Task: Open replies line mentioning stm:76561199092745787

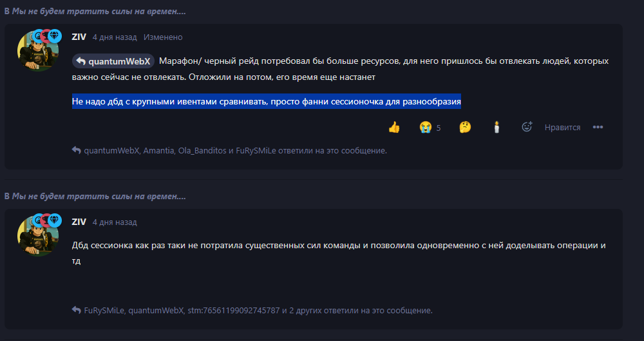Action: 258,310
